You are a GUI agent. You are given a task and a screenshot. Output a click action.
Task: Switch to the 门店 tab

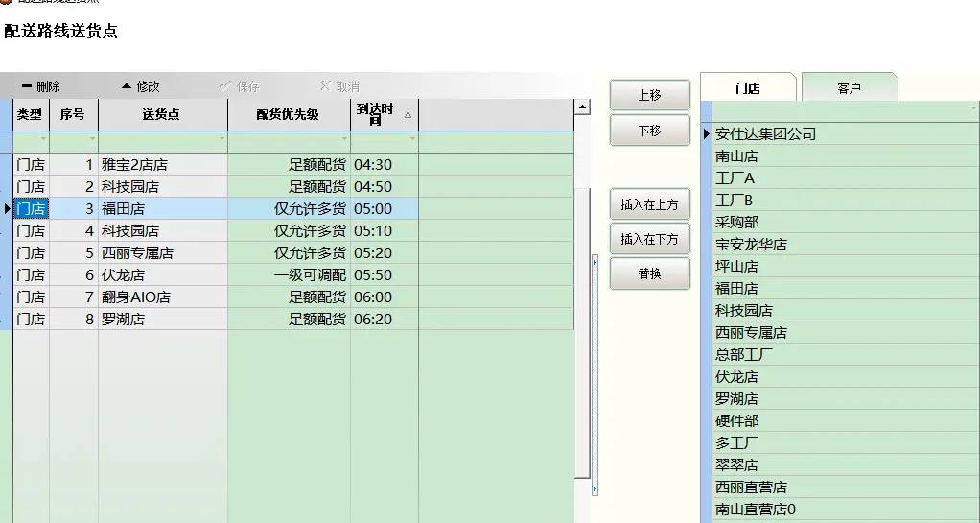pos(748,88)
